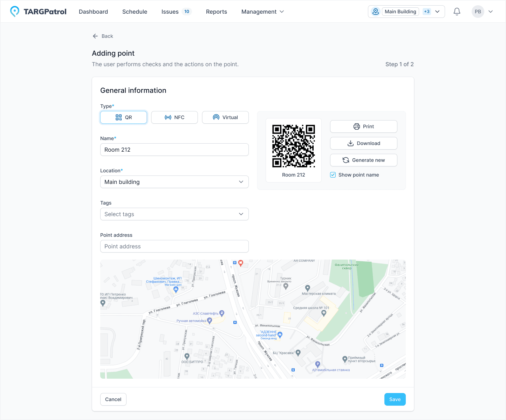
Task: Open the Reports page
Action: coord(217,12)
